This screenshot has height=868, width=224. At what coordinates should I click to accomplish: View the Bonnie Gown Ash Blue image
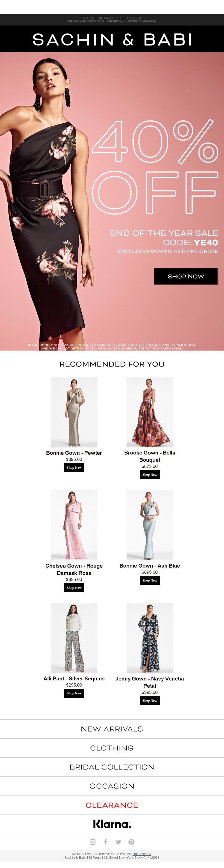pyautogui.click(x=150, y=525)
